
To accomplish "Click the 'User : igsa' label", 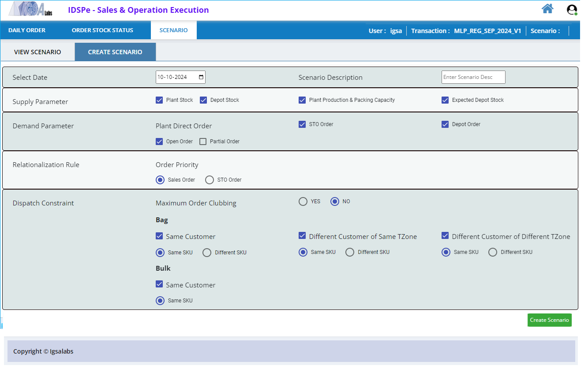I will (385, 31).
